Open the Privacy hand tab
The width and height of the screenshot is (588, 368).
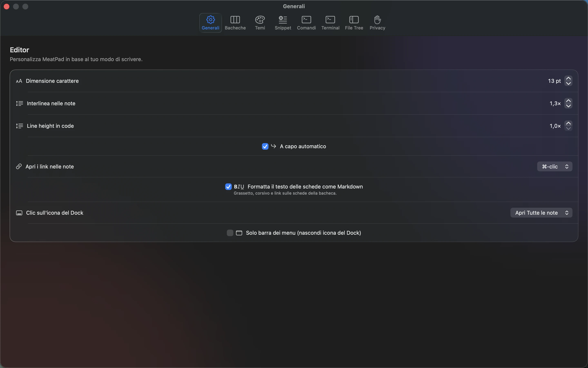pos(377,23)
